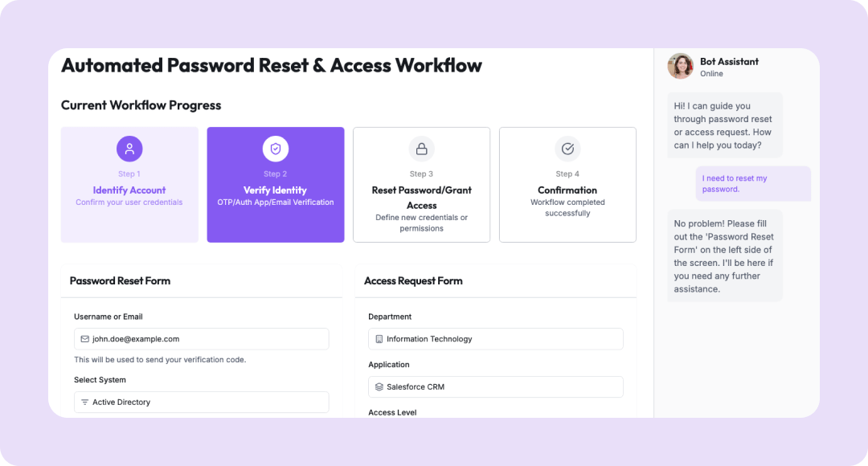This screenshot has height=466, width=868.
Task: Open the Department Information Technology dropdown
Action: (x=495, y=339)
